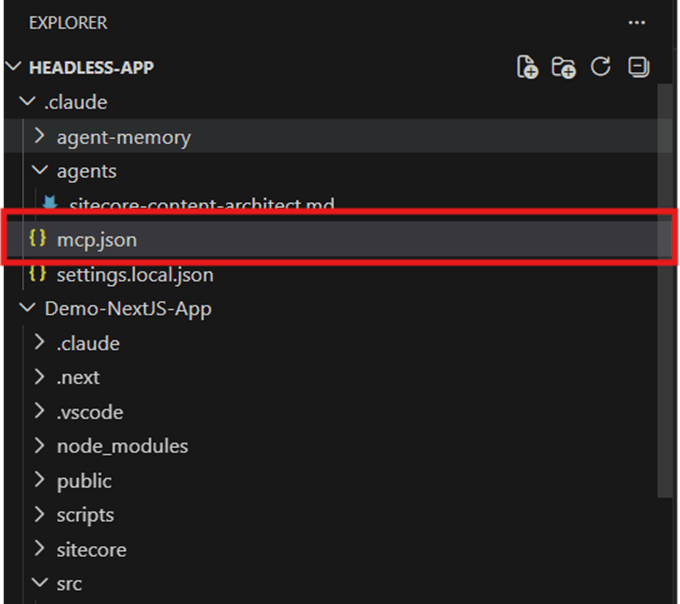Click the mcp.json curly braces icon

click(38, 240)
